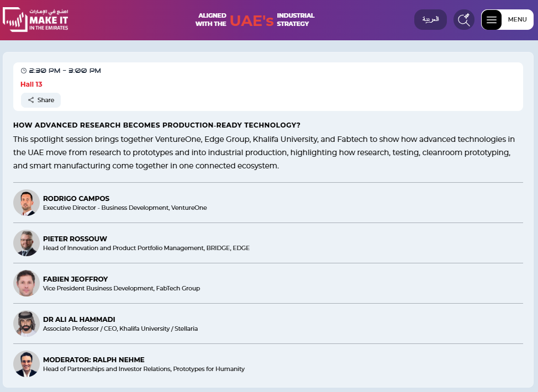The image size is (538, 392).
Task: Open the hamburger MENU button
Action: click(x=507, y=19)
